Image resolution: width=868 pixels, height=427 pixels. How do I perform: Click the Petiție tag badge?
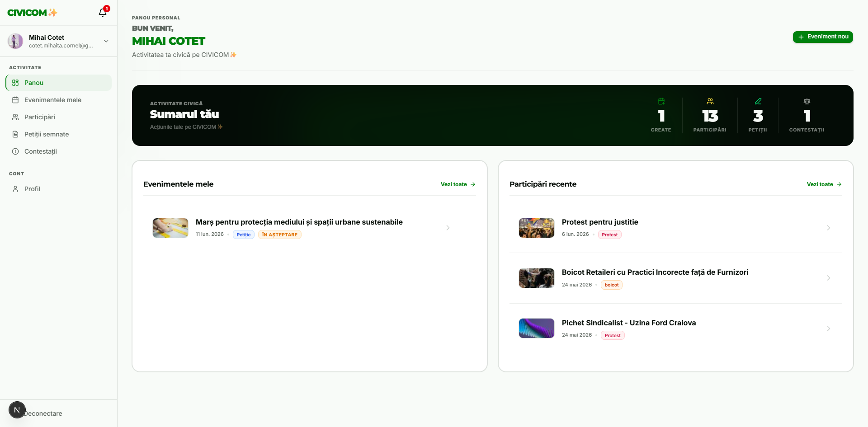244,235
